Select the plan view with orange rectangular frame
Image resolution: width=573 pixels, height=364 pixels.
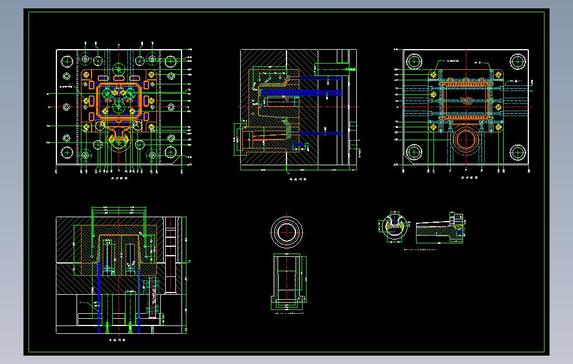click(466, 108)
